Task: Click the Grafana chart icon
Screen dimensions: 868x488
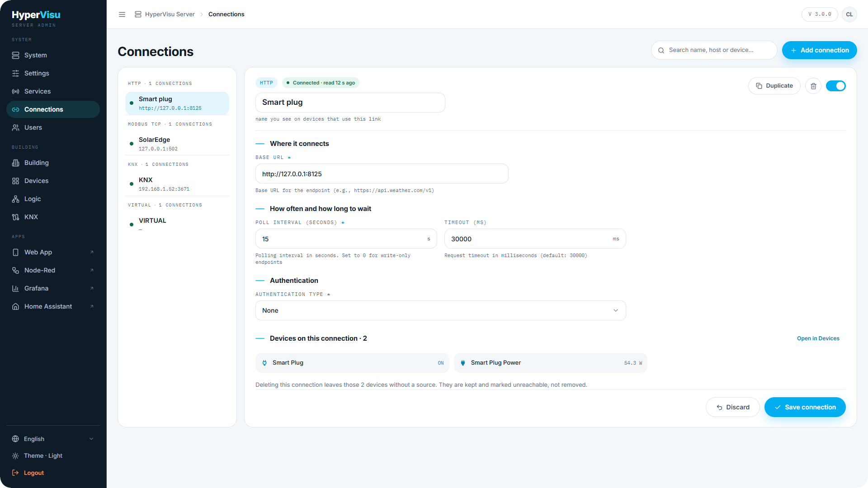Action: [15, 288]
